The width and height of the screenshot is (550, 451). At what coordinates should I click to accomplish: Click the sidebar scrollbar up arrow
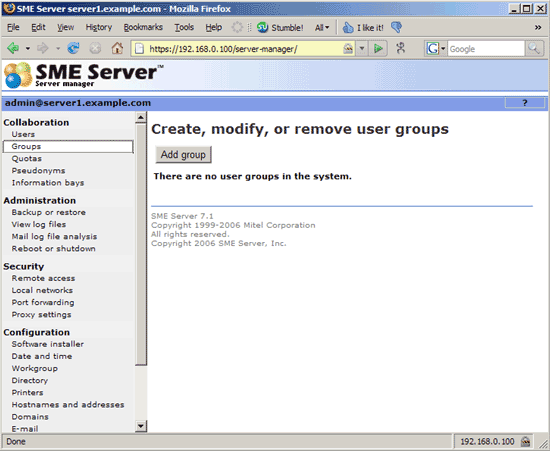tap(141, 117)
